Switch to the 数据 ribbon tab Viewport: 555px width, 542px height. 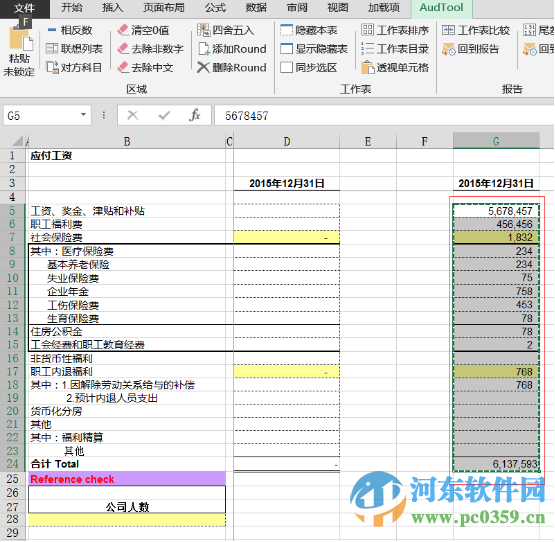click(256, 7)
